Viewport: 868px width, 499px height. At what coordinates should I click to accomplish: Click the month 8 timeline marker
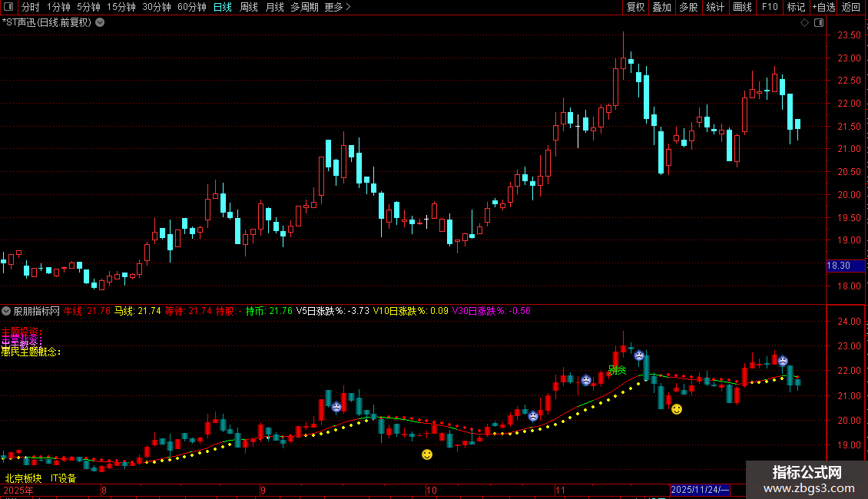104,490
